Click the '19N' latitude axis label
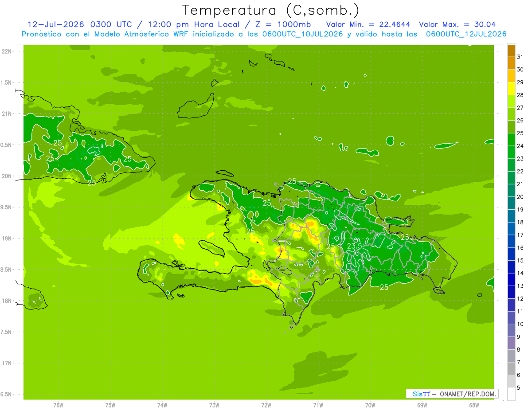The width and height of the screenshot is (532, 411). click(7, 238)
